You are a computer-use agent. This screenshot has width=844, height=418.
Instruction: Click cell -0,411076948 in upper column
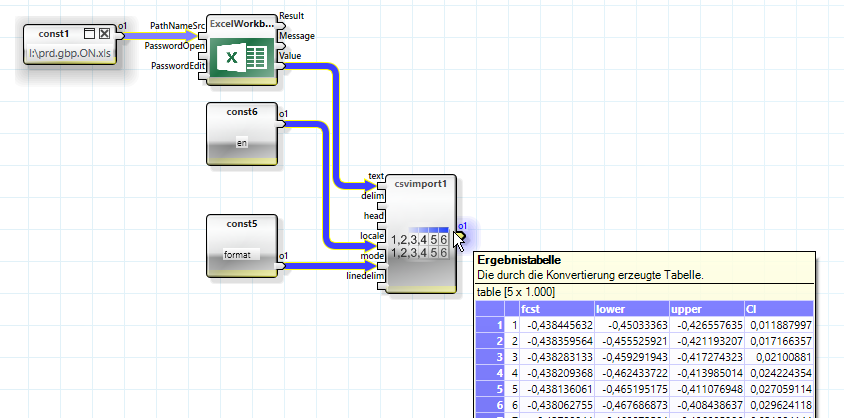pyautogui.click(x=707, y=388)
